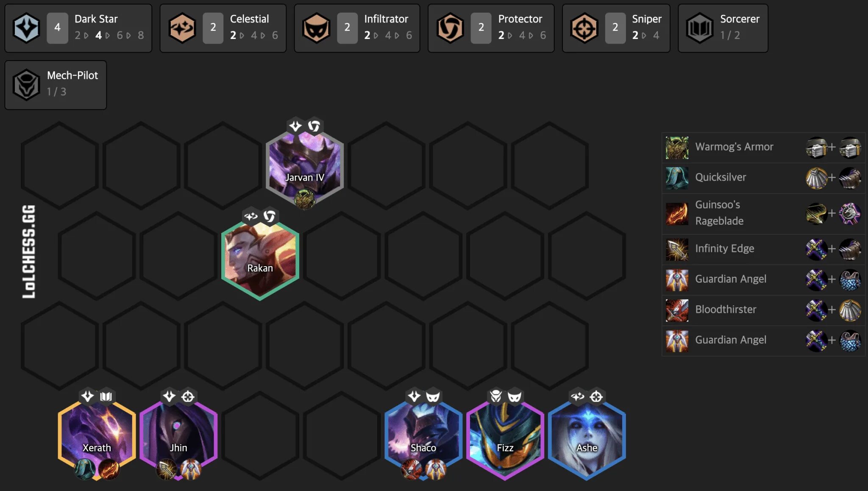The width and height of the screenshot is (868, 491).
Task: Click the Protector trait icon
Action: click(x=450, y=28)
